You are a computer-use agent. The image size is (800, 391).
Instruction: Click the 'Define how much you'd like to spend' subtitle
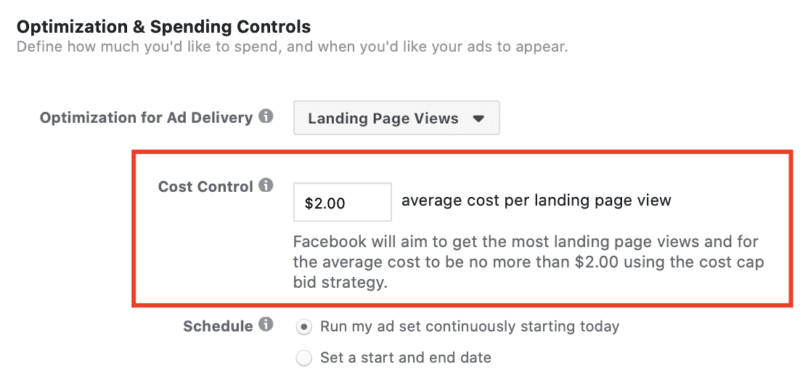click(292, 47)
